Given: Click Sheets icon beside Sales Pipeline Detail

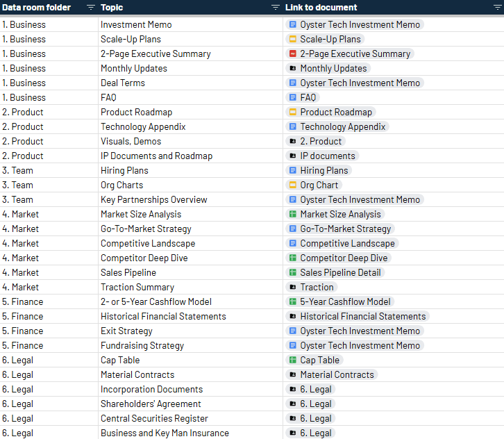Looking at the screenshot, I should coord(293,272).
